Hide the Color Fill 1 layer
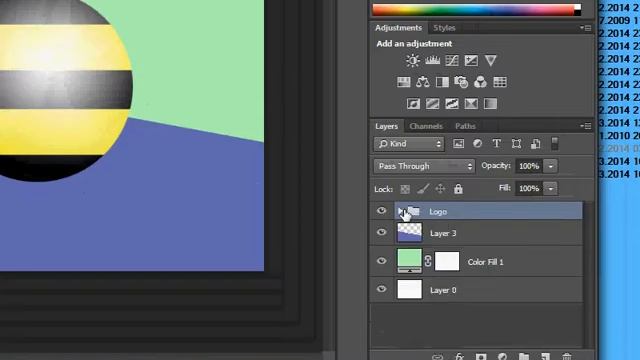This screenshot has width=640, height=360. click(x=382, y=261)
